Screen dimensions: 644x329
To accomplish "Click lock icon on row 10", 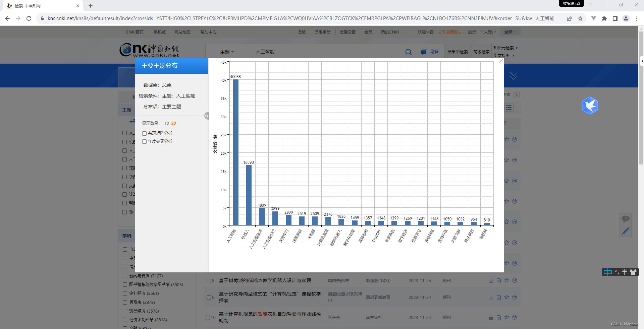I will tap(491, 317).
